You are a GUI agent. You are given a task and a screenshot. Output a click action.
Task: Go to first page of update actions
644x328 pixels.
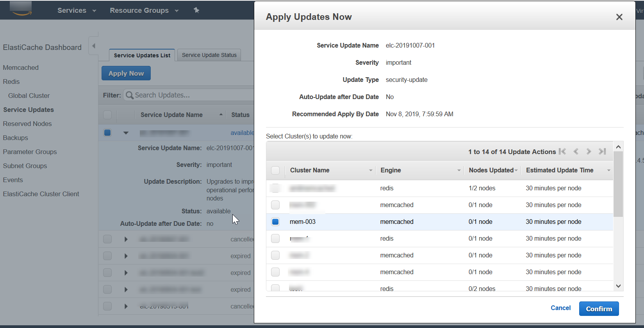tap(562, 152)
